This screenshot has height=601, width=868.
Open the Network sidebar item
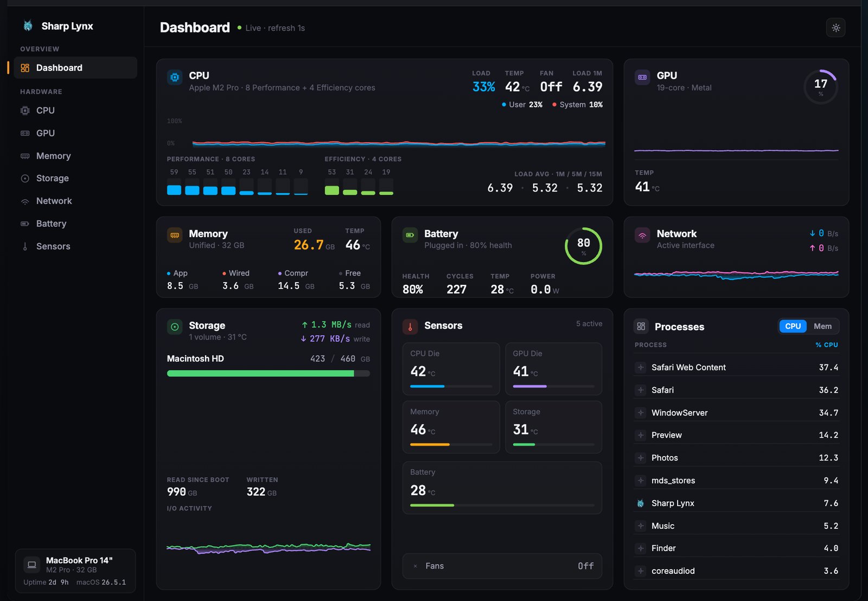(x=75, y=201)
